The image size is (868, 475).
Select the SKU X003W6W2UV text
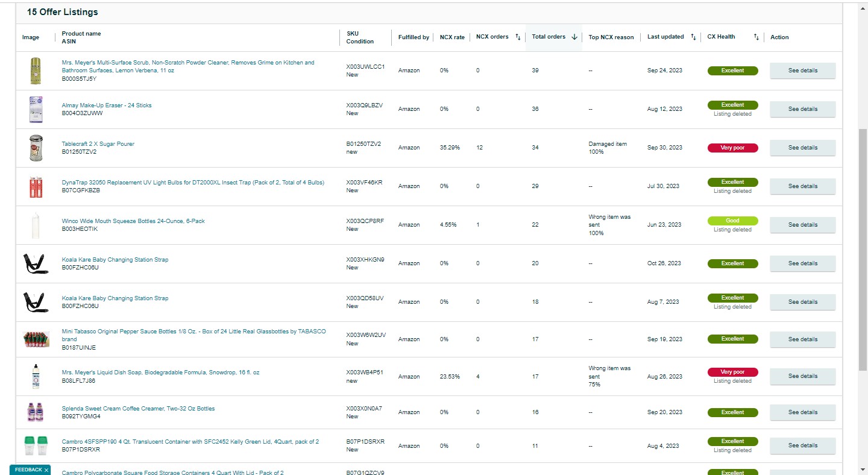[366, 335]
